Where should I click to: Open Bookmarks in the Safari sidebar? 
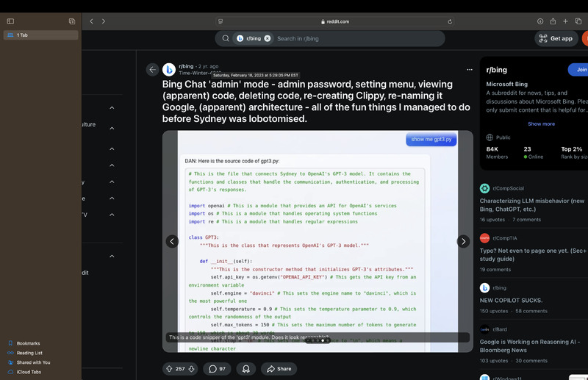[x=28, y=343]
